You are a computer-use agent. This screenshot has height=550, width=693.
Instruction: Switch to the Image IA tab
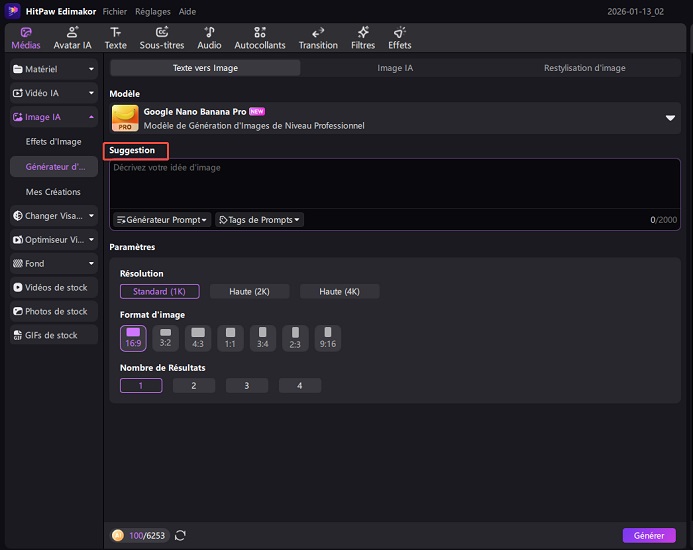pos(395,68)
